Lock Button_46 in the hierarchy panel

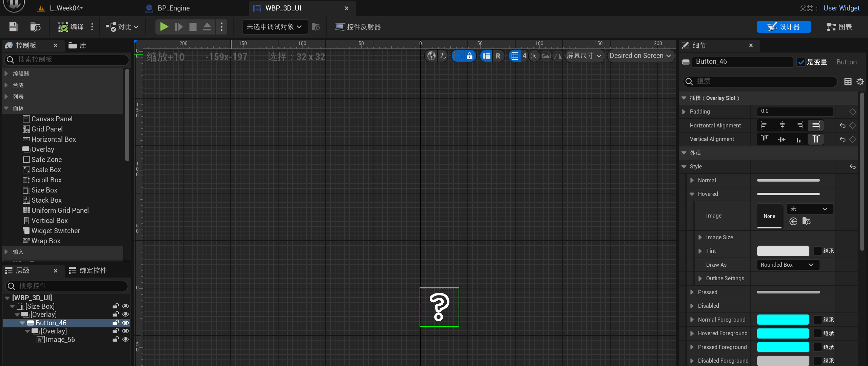[115, 323]
